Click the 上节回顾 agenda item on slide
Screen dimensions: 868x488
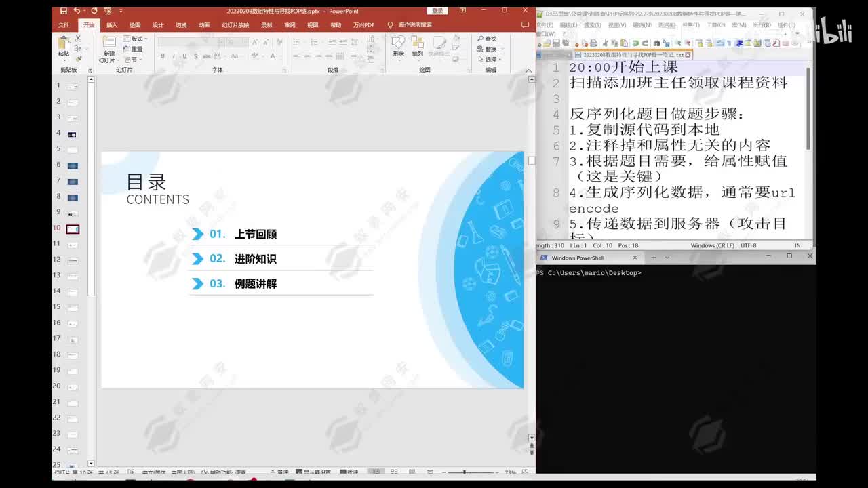(x=256, y=234)
